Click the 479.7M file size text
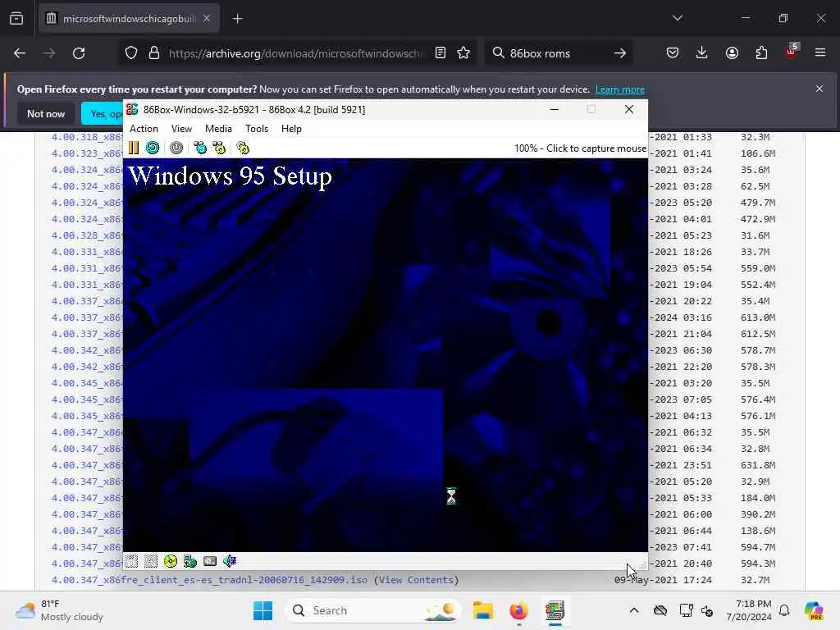 pyautogui.click(x=758, y=203)
